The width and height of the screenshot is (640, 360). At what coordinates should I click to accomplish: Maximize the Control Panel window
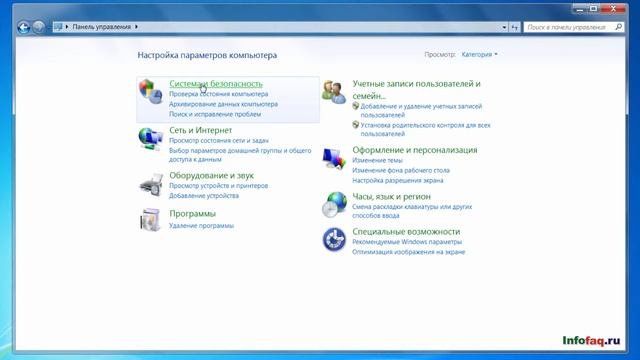593,8
